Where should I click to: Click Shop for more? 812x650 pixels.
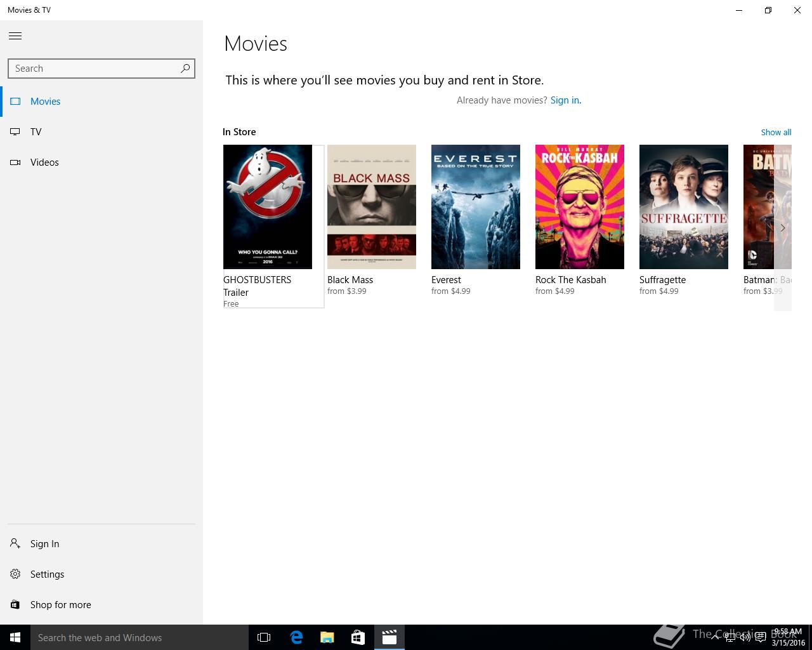point(101,605)
